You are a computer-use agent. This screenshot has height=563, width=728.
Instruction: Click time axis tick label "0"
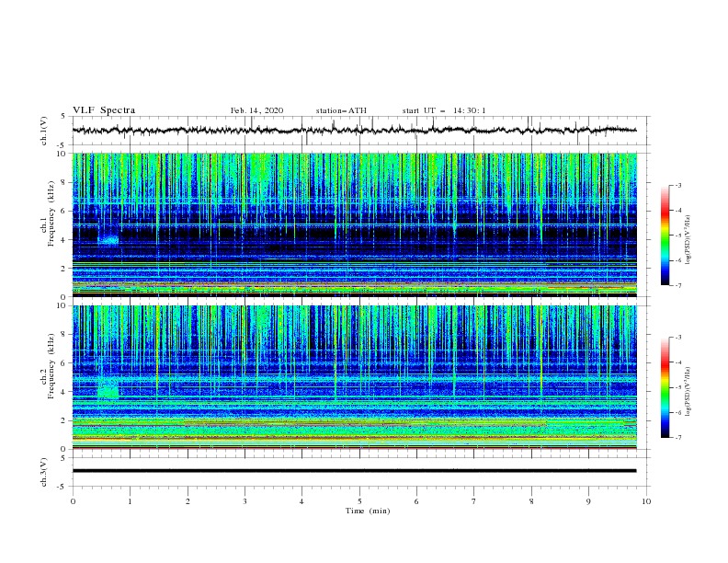point(73,501)
